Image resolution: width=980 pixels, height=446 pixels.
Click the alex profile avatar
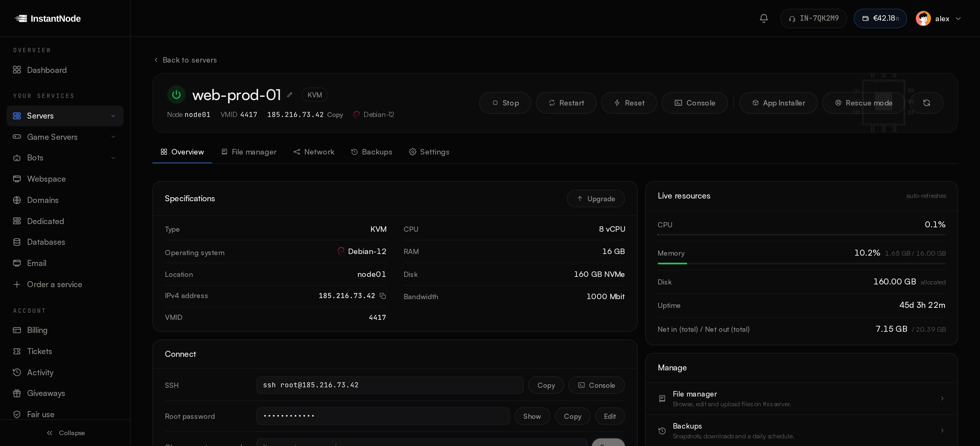923,18
